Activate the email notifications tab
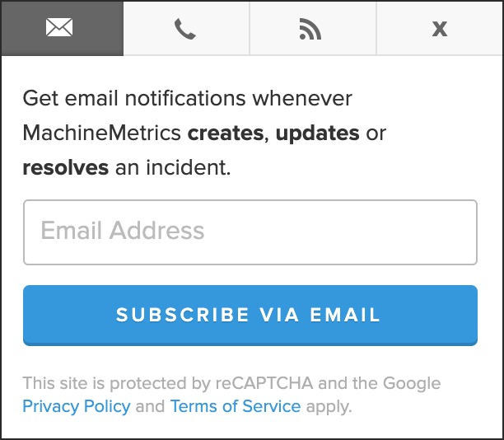The image size is (504, 440). (63, 28)
